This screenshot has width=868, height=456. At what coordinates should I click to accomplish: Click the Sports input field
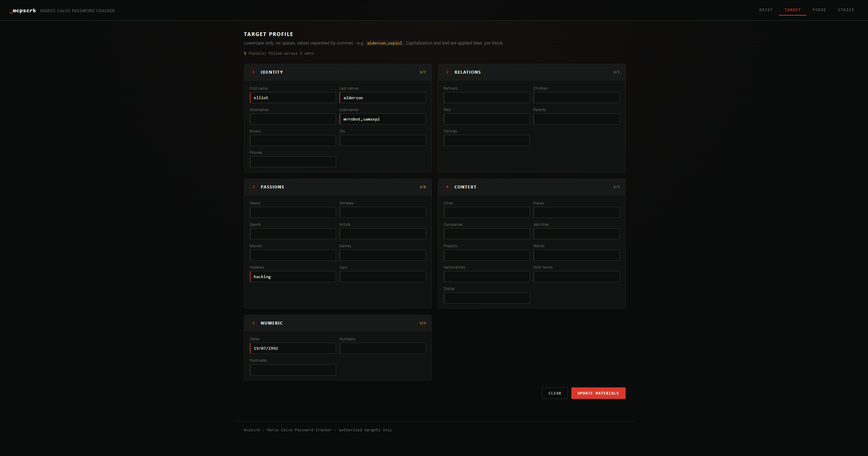tap(293, 234)
